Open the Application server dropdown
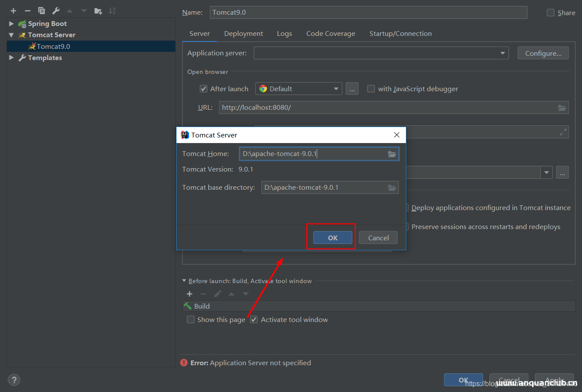This screenshot has width=582, height=392. [x=502, y=53]
